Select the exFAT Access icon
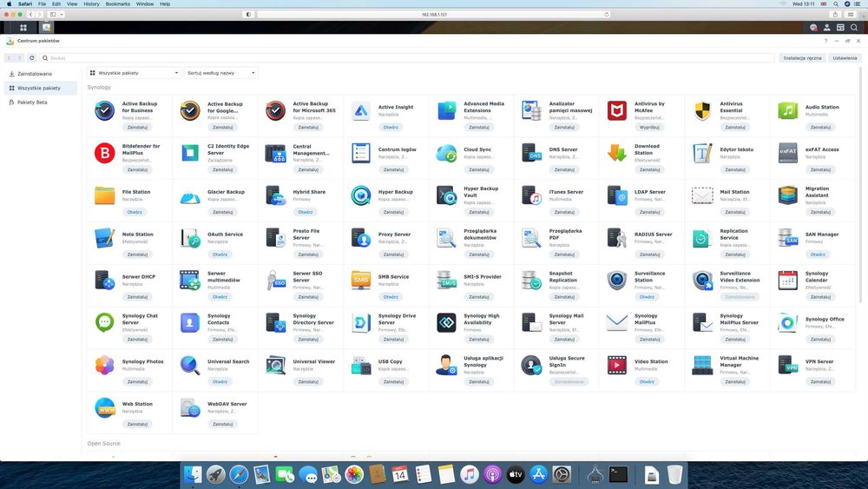 tap(788, 153)
